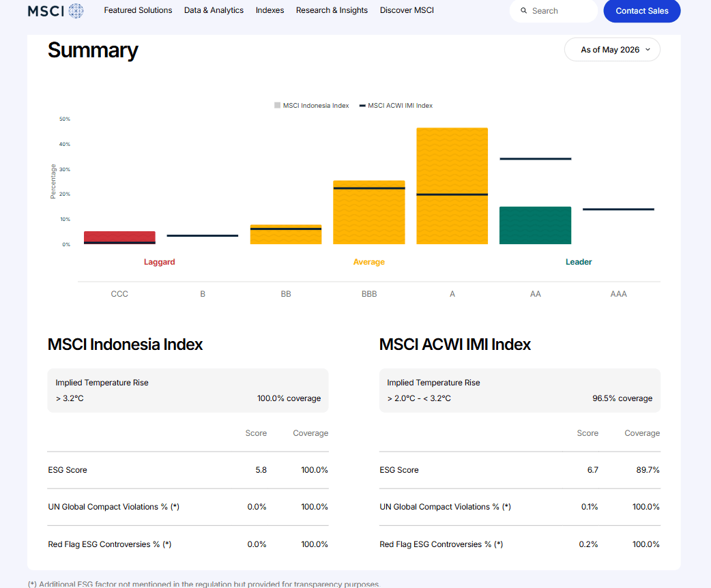This screenshot has width=711, height=588.
Task: Click ACWI ESG Score value 6.7
Action: (593, 470)
